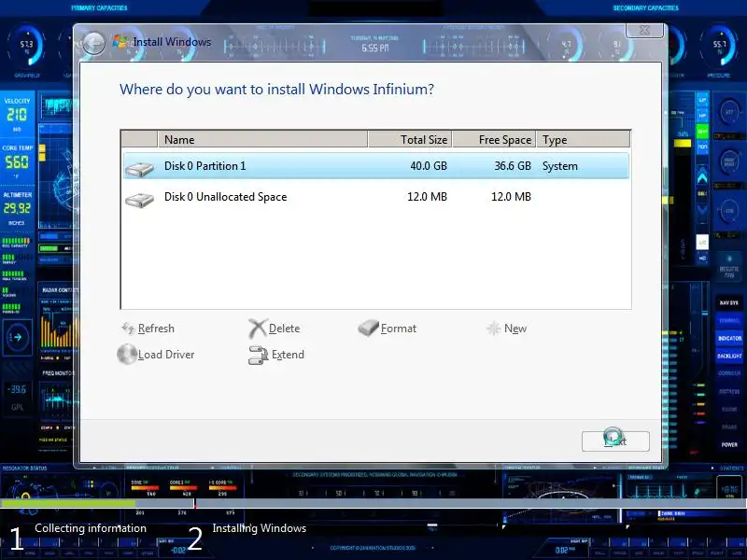Screen dimensions: 747x560
Task: Click the Collecting information step label
Action: [x=91, y=528]
